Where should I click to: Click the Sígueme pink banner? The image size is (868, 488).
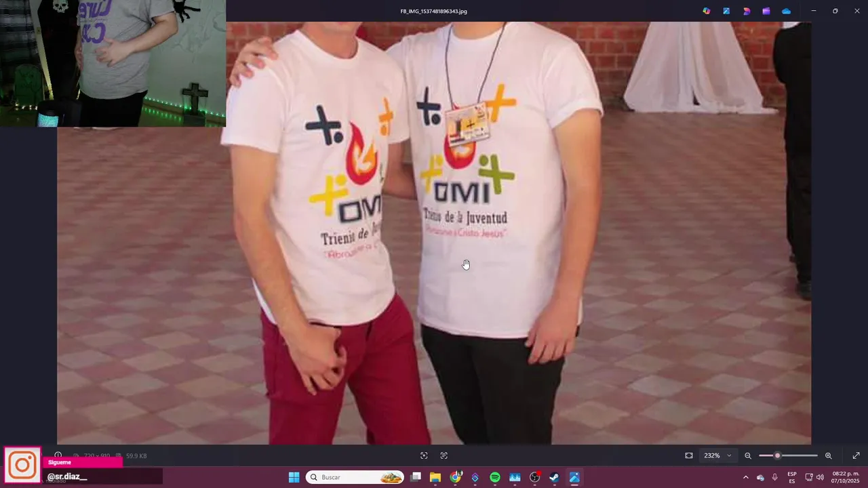point(82,462)
